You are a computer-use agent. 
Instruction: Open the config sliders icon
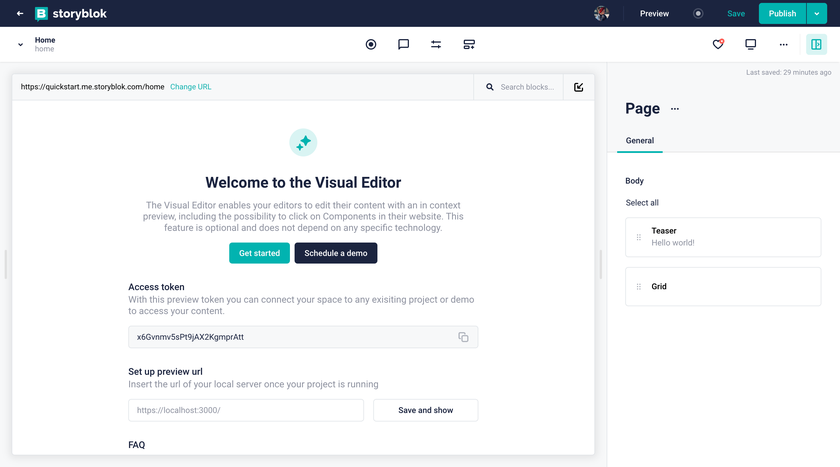pos(436,44)
